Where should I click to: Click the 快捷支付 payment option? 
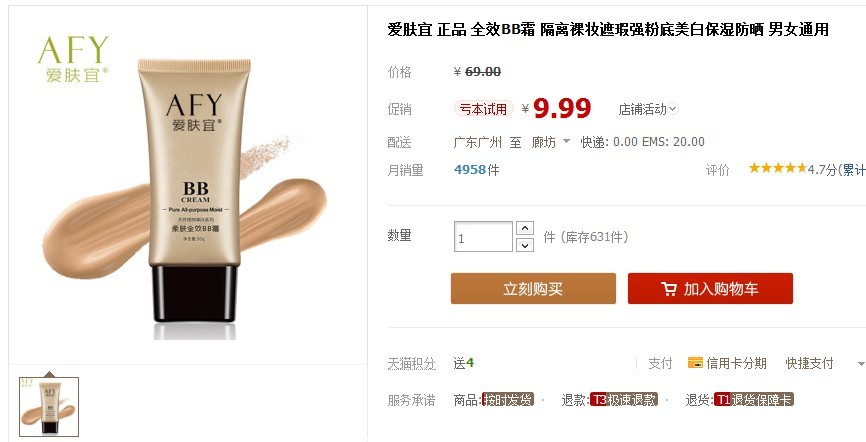coord(809,363)
